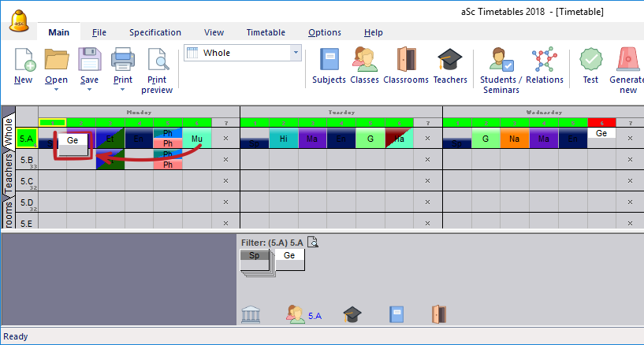Click the Print preview icon
The height and width of the screenshot is (345, 644).
point(157,61)
